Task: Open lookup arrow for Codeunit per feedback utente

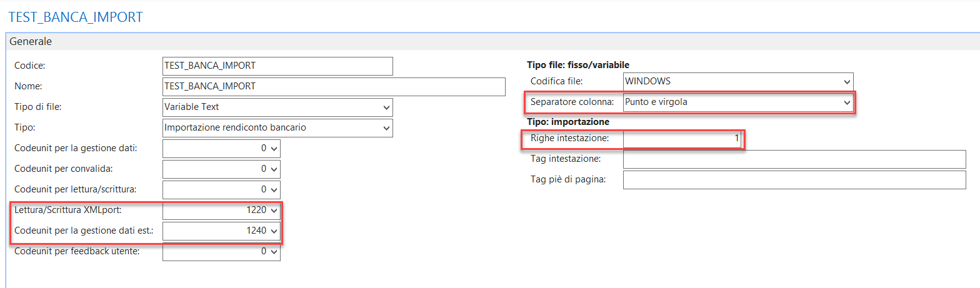Action: 274,251
